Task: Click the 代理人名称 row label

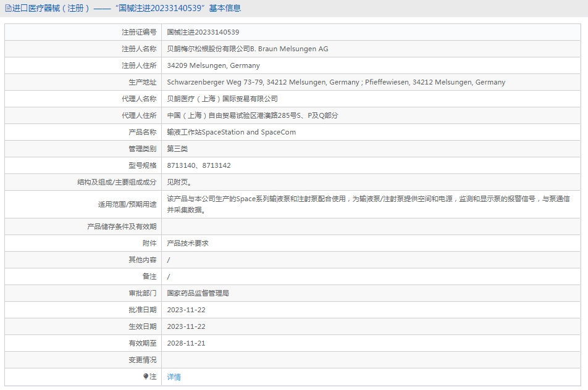Action: (139, 99)
